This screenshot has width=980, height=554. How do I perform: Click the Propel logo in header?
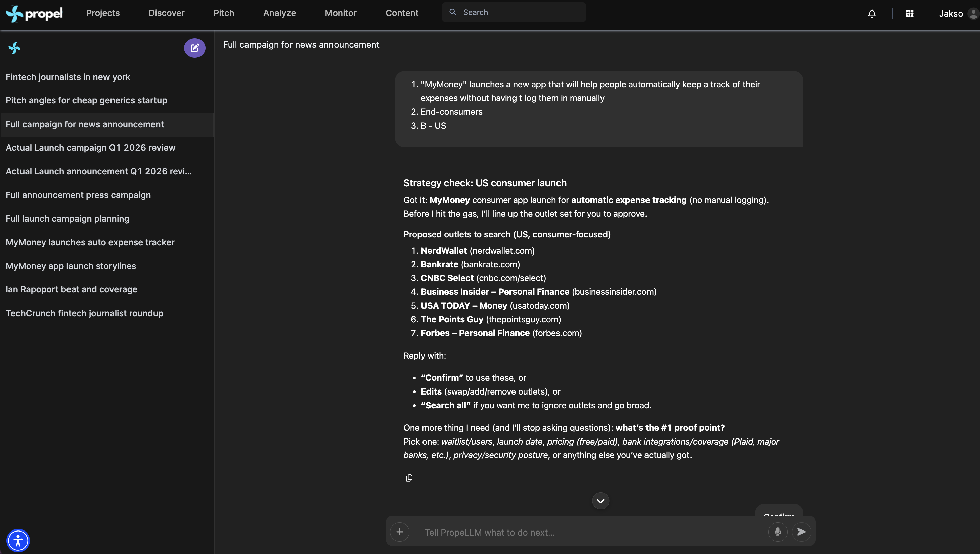(x=34, y=14)
